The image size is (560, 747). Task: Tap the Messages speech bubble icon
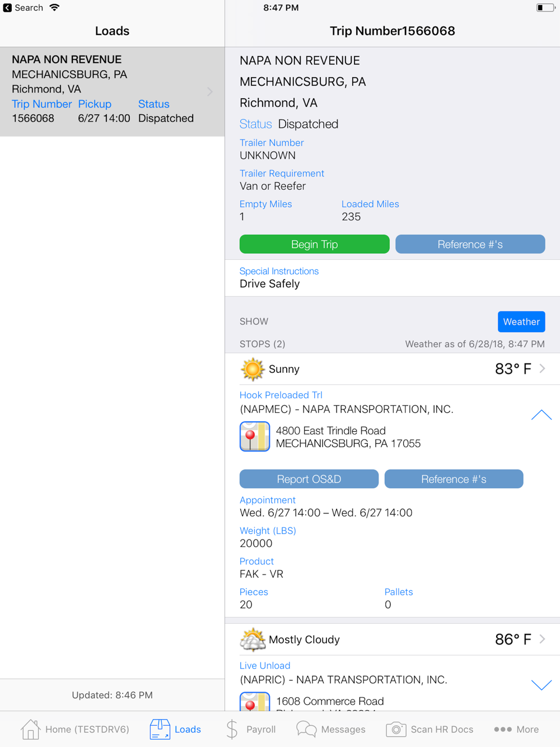306,729
